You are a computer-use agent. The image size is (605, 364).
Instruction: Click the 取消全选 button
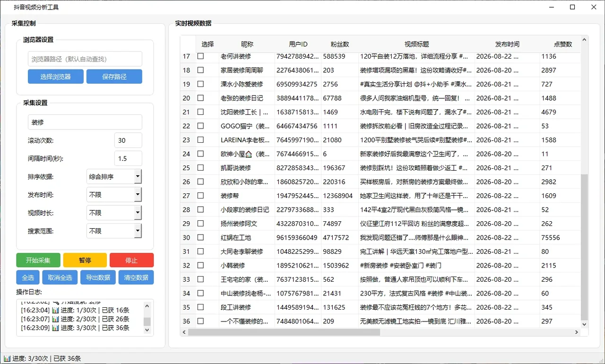pyautogui.click(x=60, y=277)
